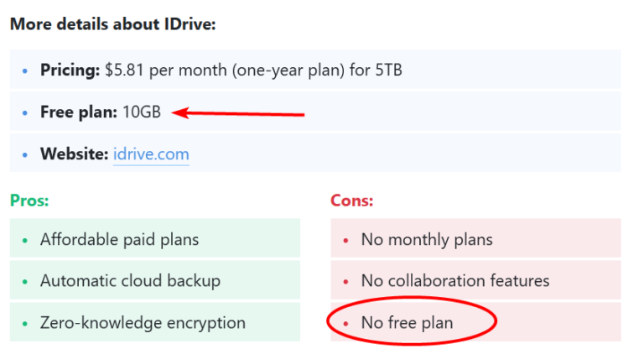Select the "No collaboration features" text
The height and width of the screenshot is (349, 644).
[x=455, y=281]
